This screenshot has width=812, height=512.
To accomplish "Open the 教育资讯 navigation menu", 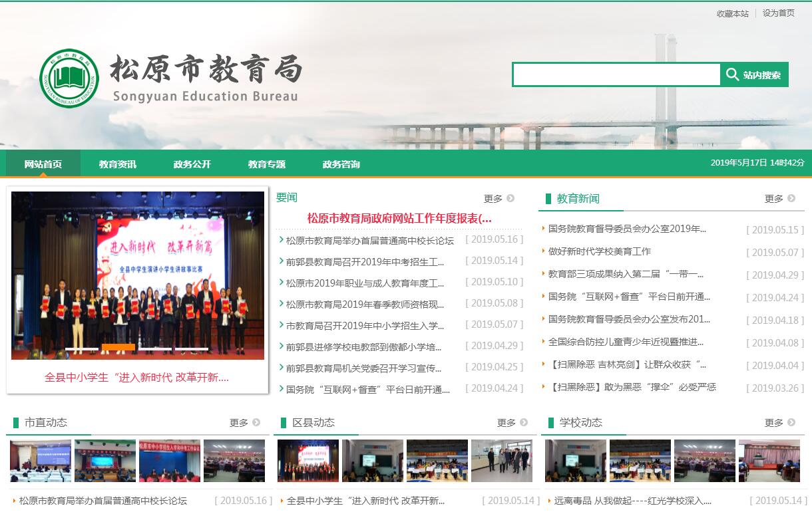I will [117, 164].
